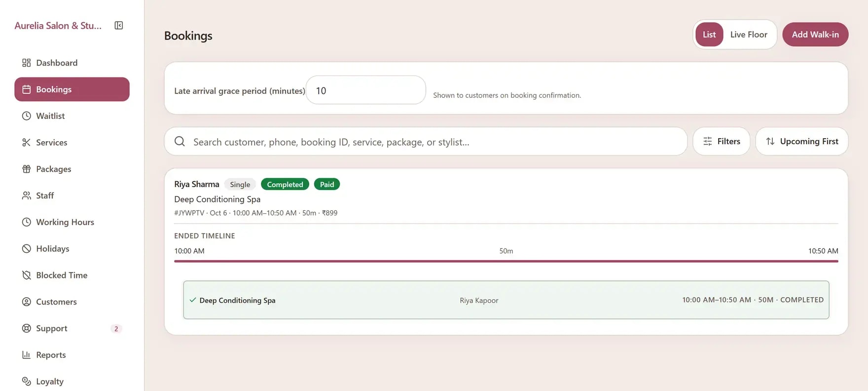This screenshot has height=391, width=868.
Task: Navigate to Packages
Action: tap(72, 169)
